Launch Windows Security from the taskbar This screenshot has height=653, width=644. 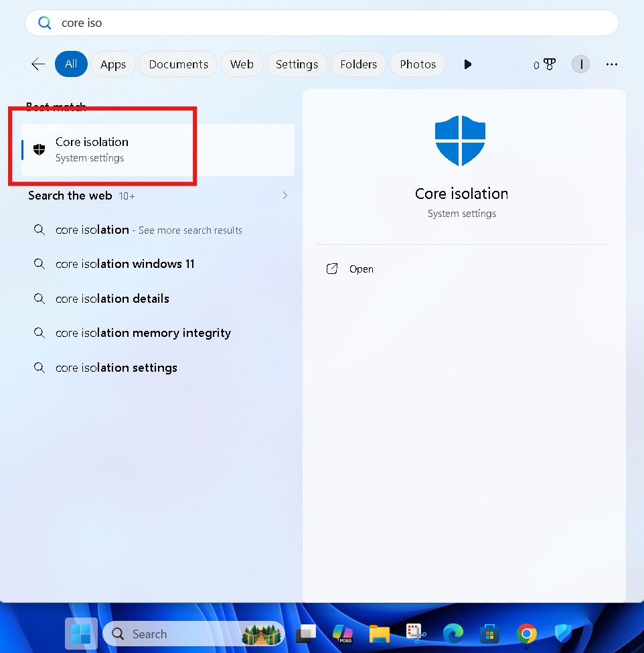click(564, 634)
